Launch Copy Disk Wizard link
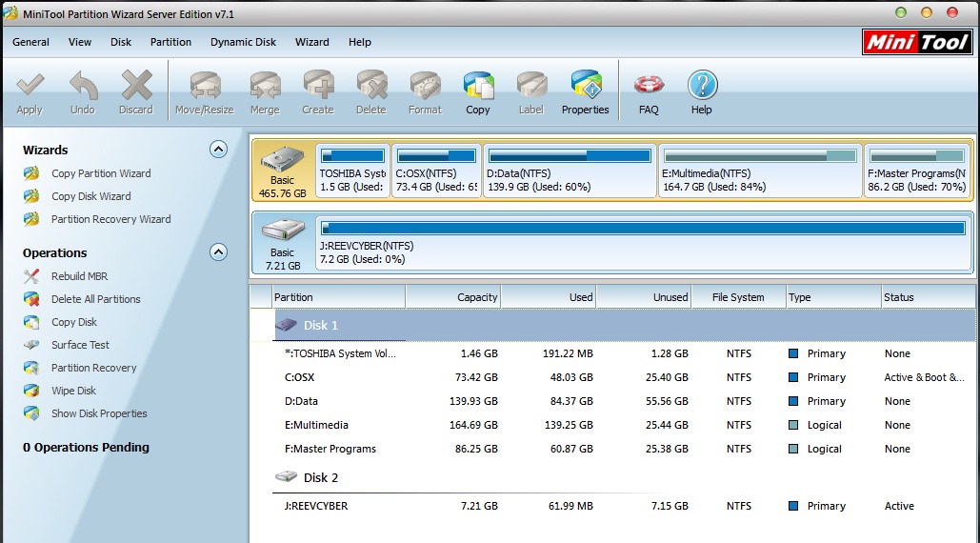This screenshot has width=980, height=543. [91, 196]
